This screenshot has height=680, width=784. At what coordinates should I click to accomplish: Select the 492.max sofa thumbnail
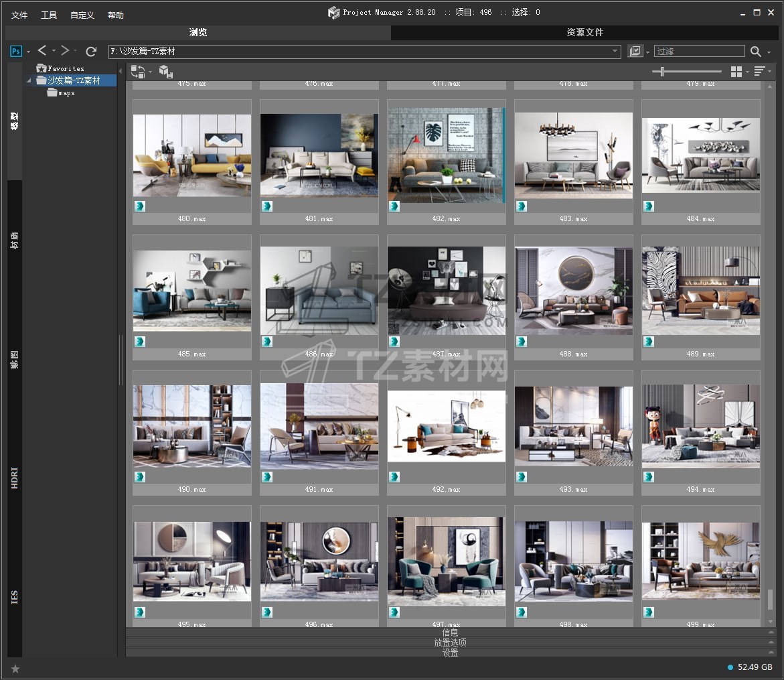click(446, 426)
